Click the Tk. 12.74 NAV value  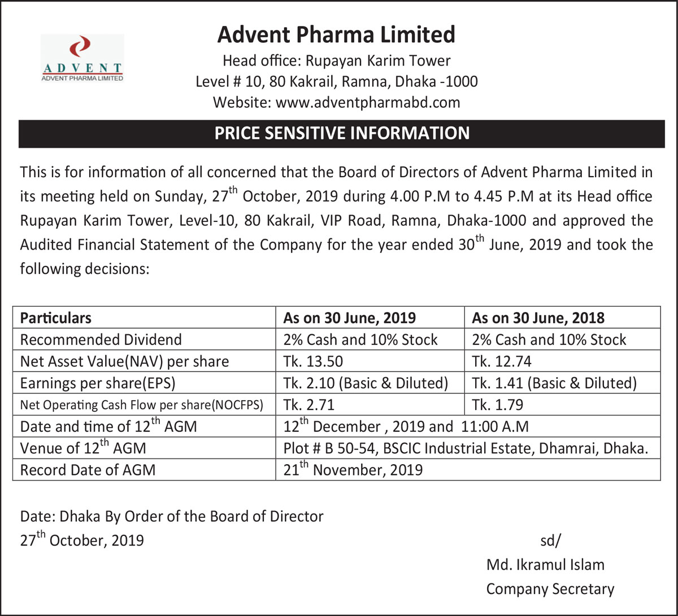click(x=502, y=361)
